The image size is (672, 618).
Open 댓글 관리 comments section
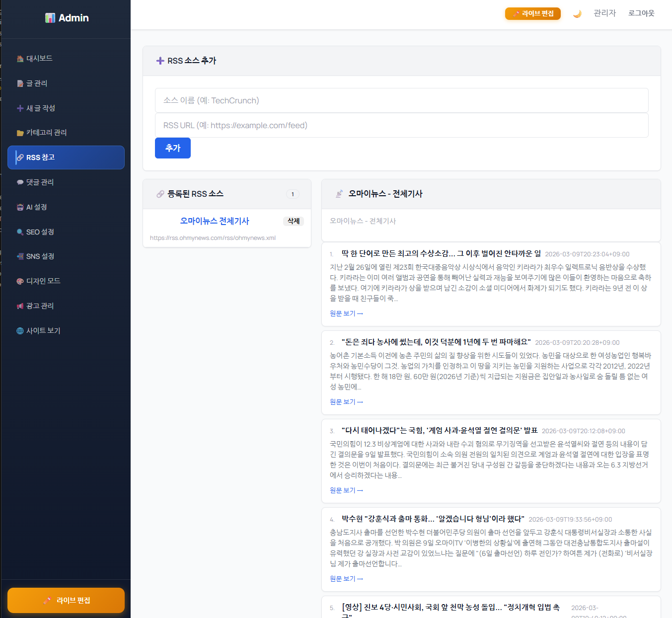point(40,182)
